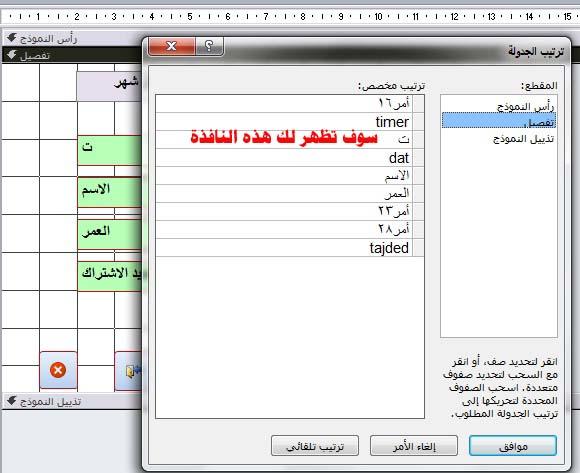Select the أمر٢٨ row in list
Screen dimensions: 580x473
284,230
